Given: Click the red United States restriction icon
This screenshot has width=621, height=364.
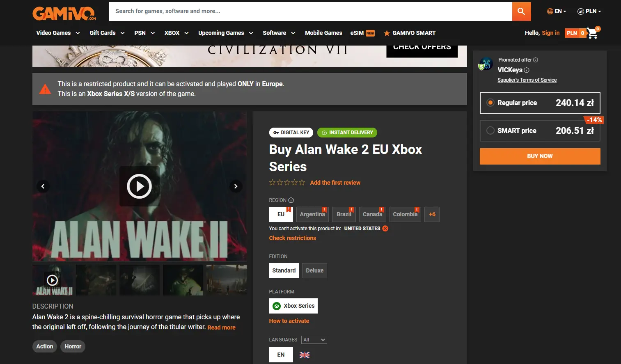Looking at the screenshot, I should (385, 229).
